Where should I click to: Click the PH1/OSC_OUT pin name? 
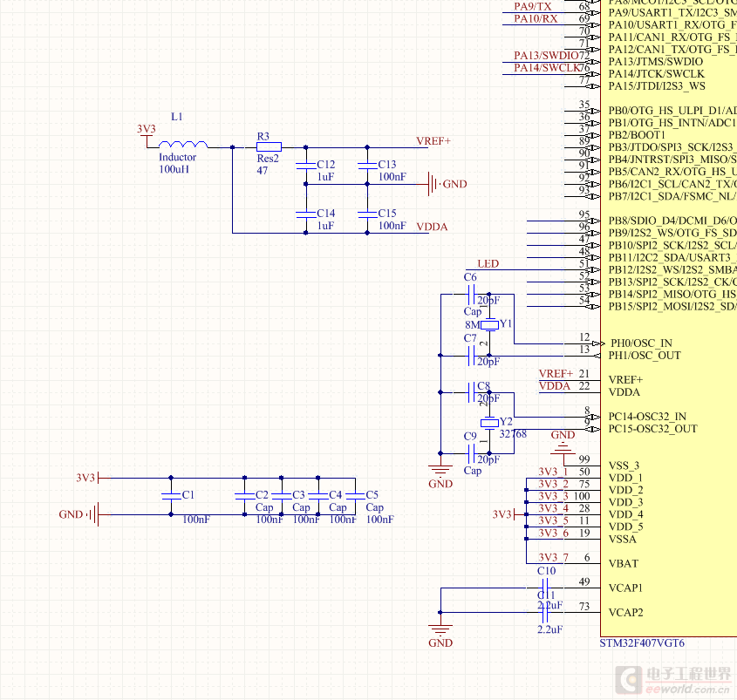pos(645,356)
